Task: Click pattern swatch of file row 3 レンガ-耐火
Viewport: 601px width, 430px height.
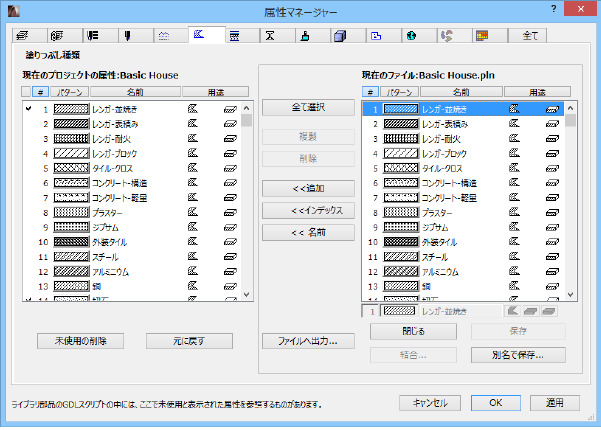Action: [x=401, y=139]
